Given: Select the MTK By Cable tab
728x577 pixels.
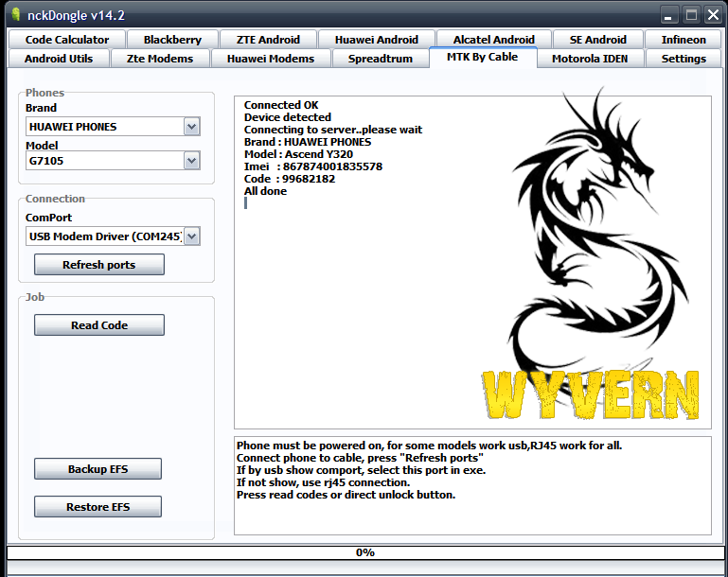Looking at the screenshot, I should click(483, 57).
